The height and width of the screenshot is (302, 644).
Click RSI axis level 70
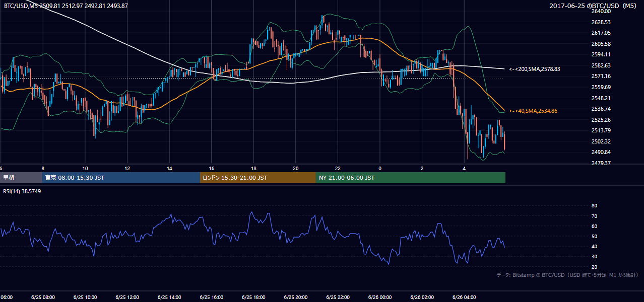(594, 216)
